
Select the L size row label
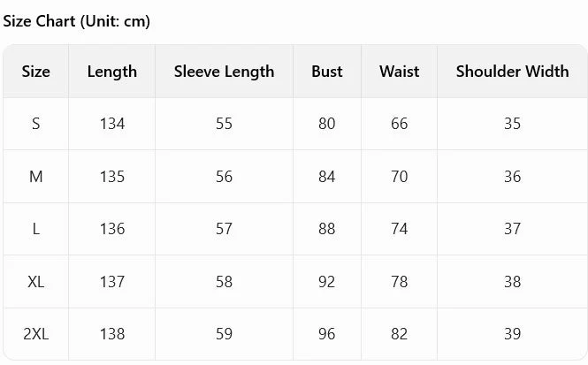(x=35, y=229)
